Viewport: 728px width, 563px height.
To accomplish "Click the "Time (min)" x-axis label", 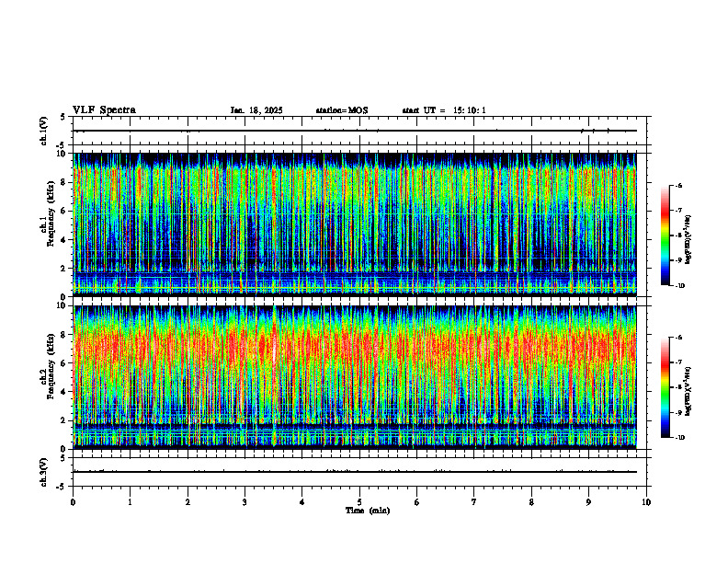I will pos(368,511).
